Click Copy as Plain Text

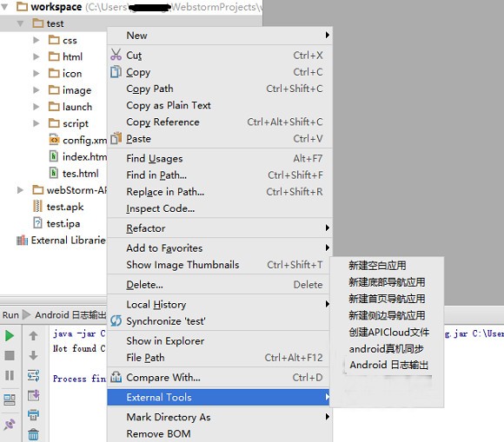(x=220, y=105)
